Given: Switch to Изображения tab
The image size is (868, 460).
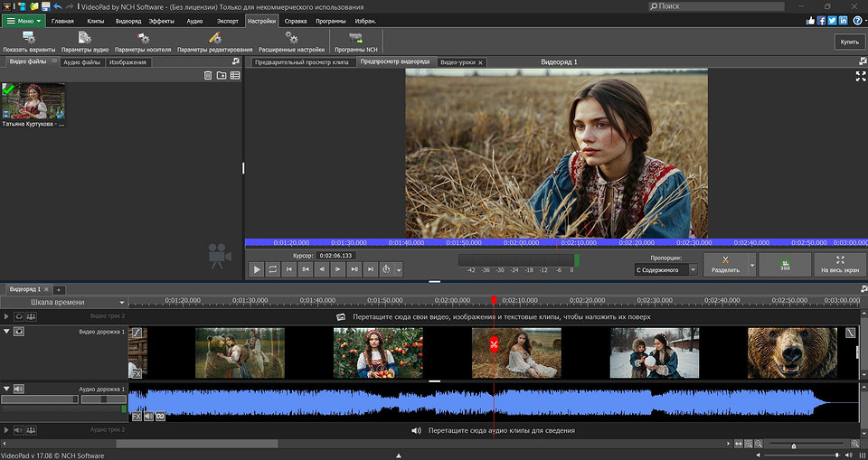Looking at the screenshot, I should click(127, 62).
